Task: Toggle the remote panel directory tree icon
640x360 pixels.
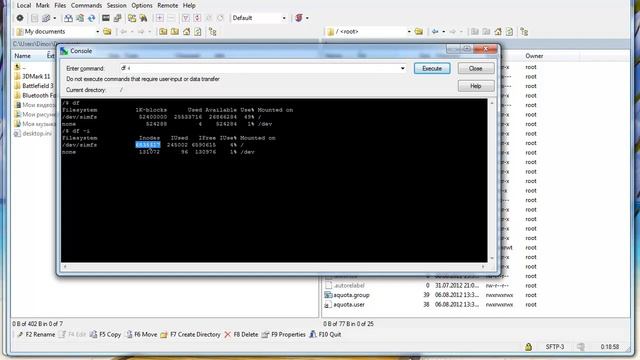Action: tap(524, 31)
